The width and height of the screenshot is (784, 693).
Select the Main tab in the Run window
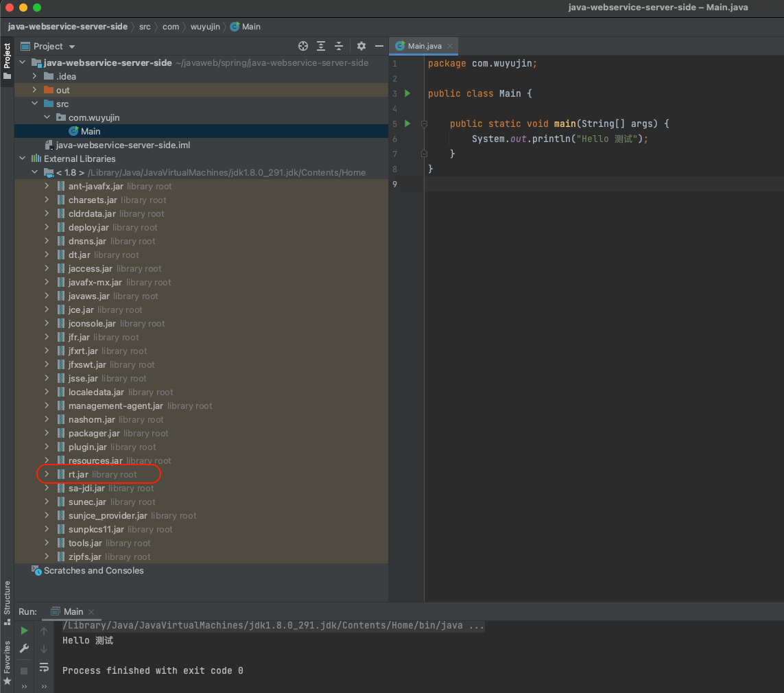click(72, 611)
